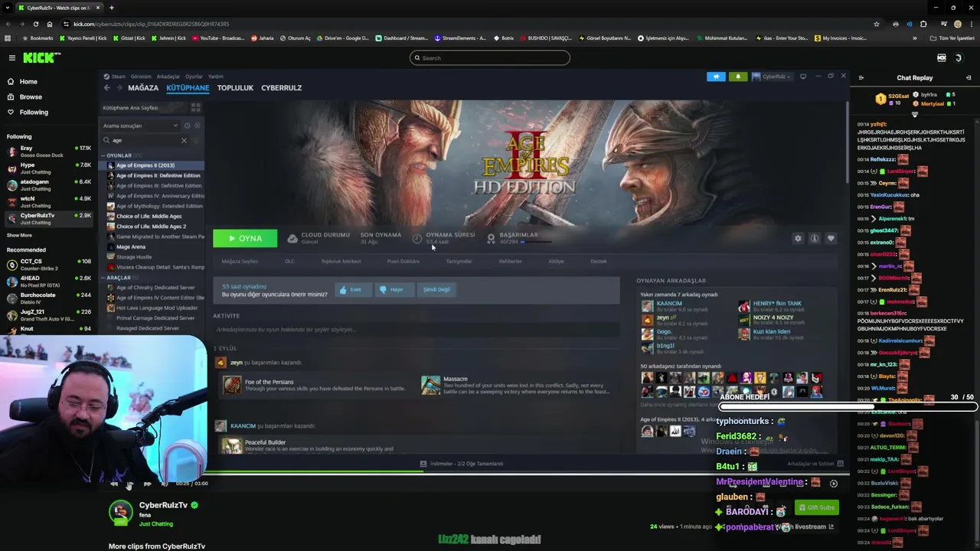Image resolution: width=980 pixels, height=551 pixels.
Task: Click the video playback progress bar
Action: tap(473, 471)
